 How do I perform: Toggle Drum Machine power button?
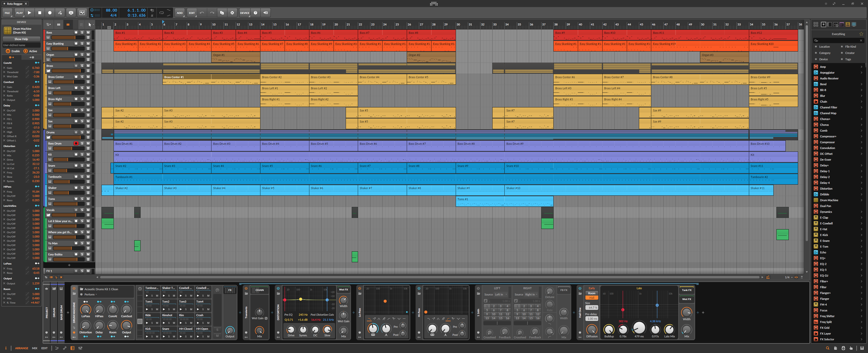[74, 288]
